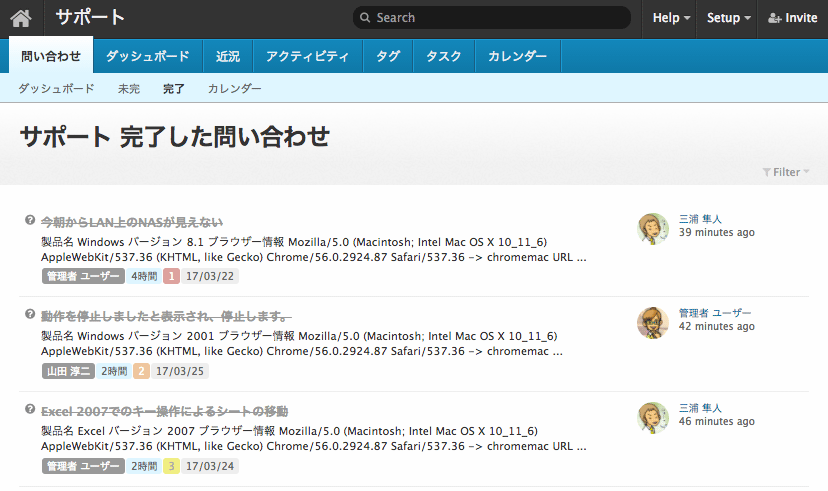The width and height of the screenshot is (828, 491).
Task: Click page heading サポート 完了した問い合わせ
Action: point(175,137)
